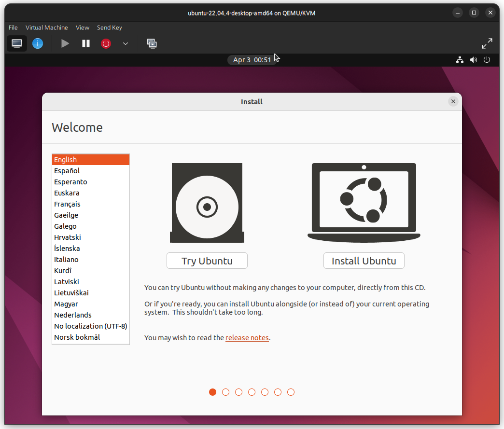Choose Euskara from the list
The height and width of the screenshot is (429, 504).
91,193
